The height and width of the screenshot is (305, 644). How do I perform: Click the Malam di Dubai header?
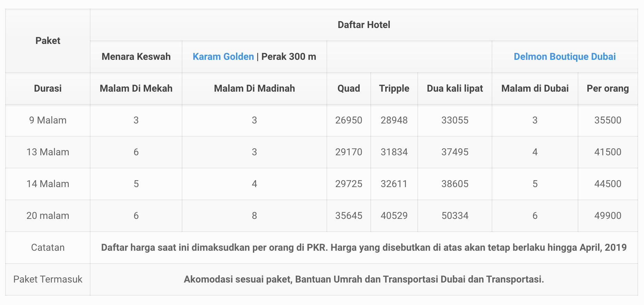pos(535,89)
